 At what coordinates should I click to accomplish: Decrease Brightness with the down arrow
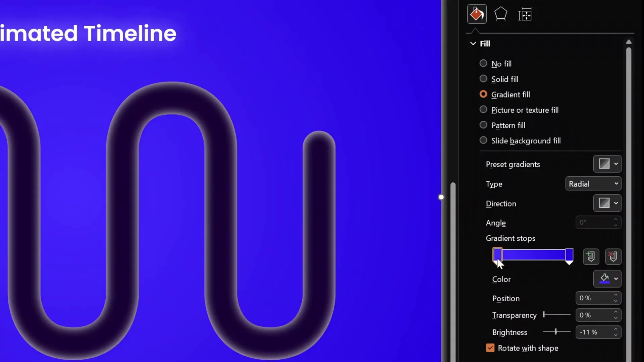(x=616, y=335)
